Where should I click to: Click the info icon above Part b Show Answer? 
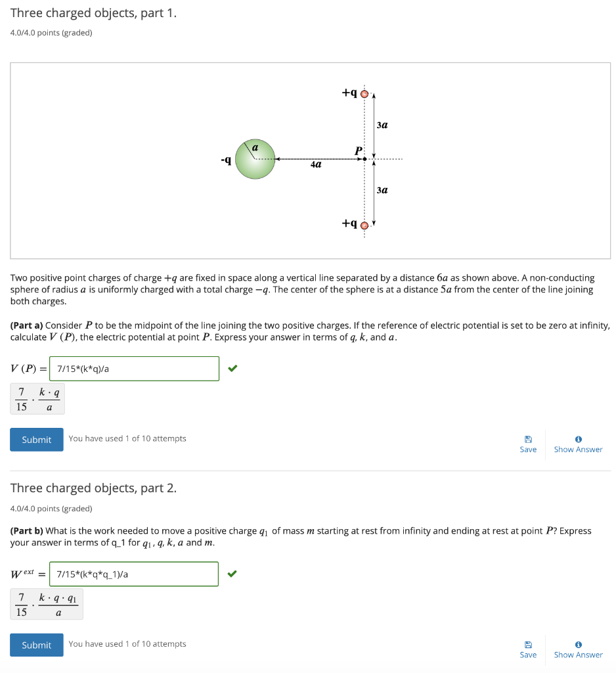coord(577,645)
